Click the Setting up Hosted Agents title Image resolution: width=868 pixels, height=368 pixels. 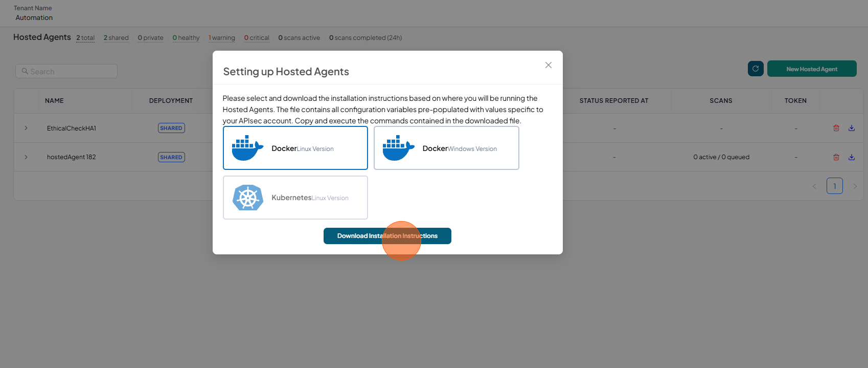[286, 72]
